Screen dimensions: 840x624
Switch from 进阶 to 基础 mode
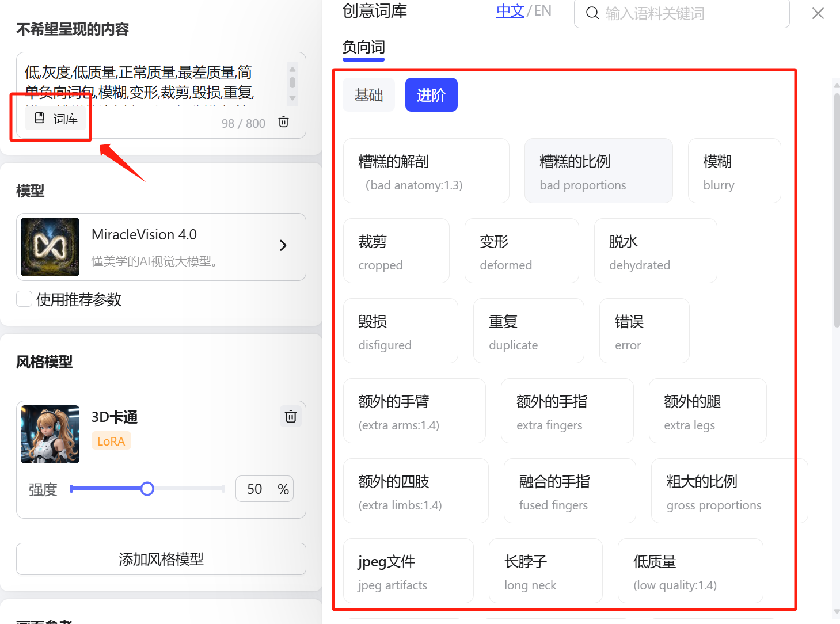(x=368, y=94)
